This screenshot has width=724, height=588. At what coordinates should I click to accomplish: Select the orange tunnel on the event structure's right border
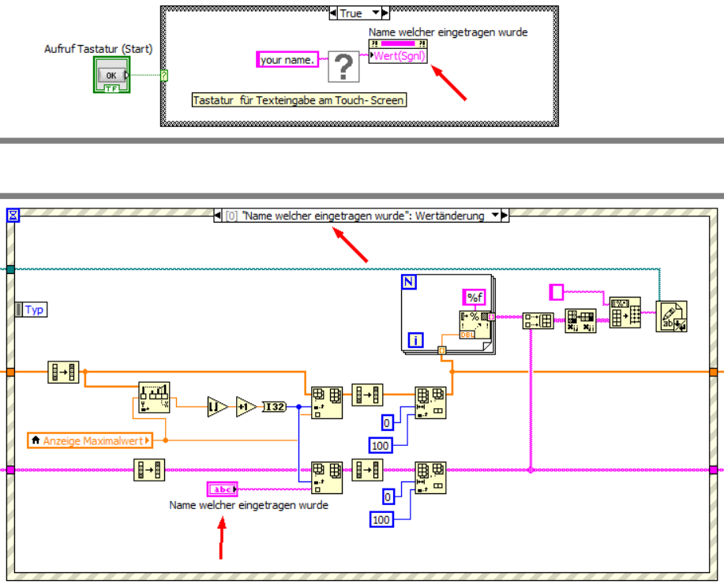714,372
